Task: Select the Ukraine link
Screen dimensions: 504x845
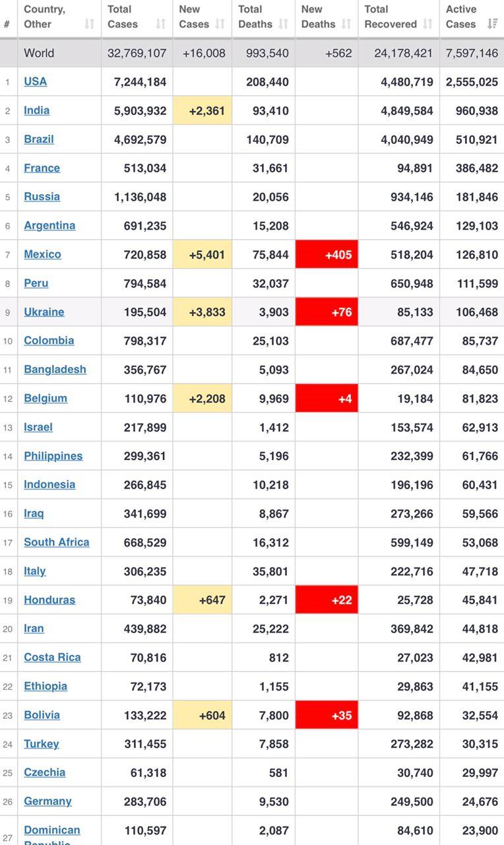Action: (x=44, y=312)
